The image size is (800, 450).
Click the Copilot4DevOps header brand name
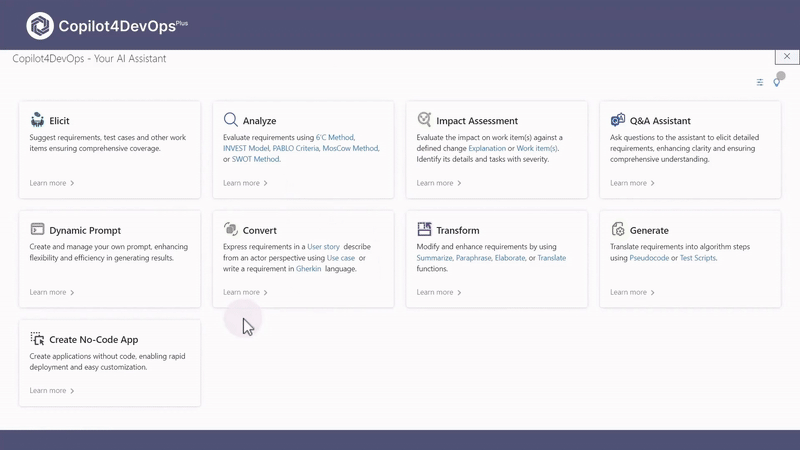click(123, 26)
